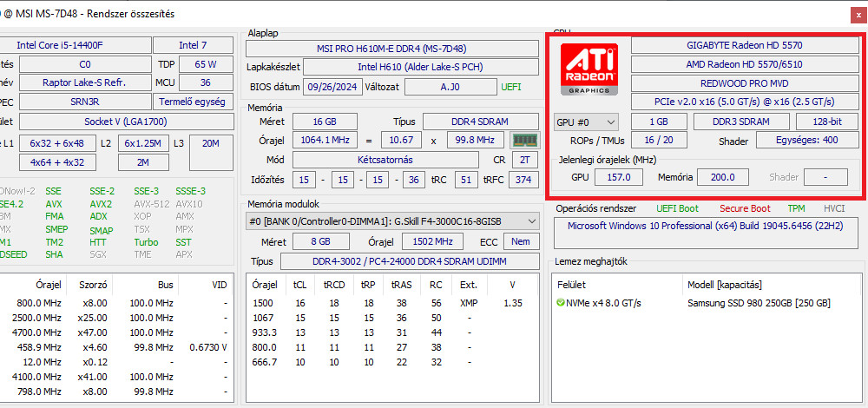Image resolution: width=868 pixels, height=408 pixels.
Task: Close the Rendszer összesítés window
Action: pos(858,14)
